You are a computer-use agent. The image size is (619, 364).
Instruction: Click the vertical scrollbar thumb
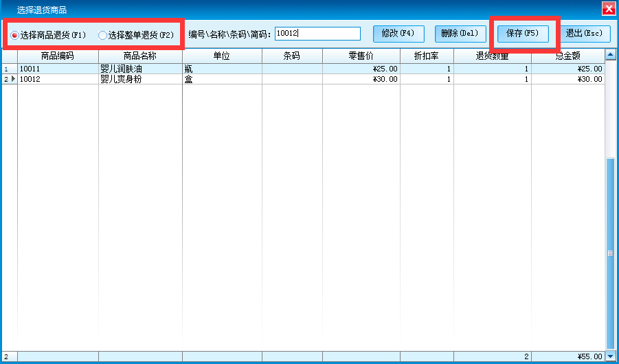609,254
